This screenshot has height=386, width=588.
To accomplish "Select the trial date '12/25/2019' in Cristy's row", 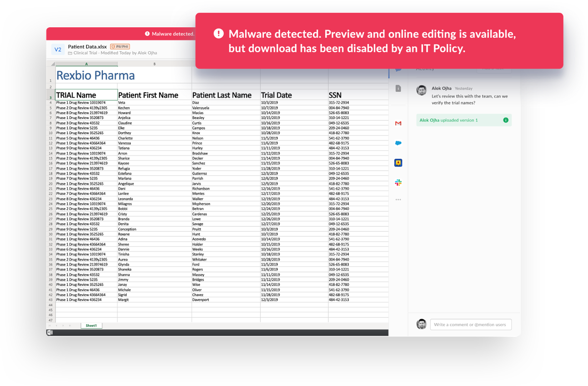I will coord(294,214).
